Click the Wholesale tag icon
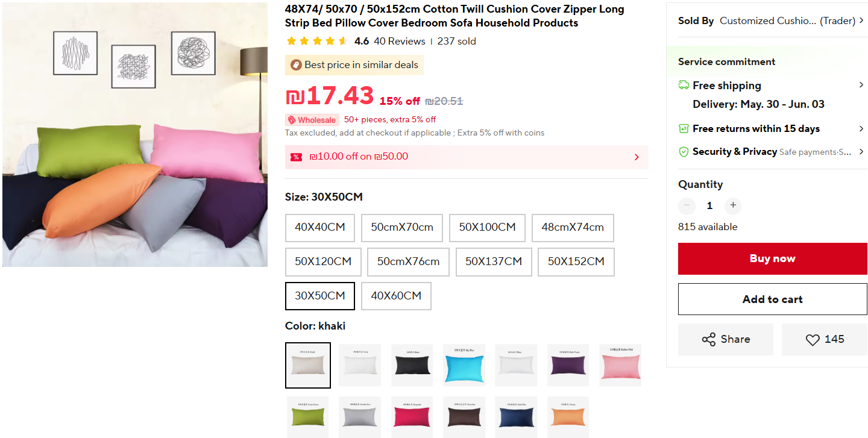The height and width of the screenshot is (438, 868). click(x=291, y=120)
